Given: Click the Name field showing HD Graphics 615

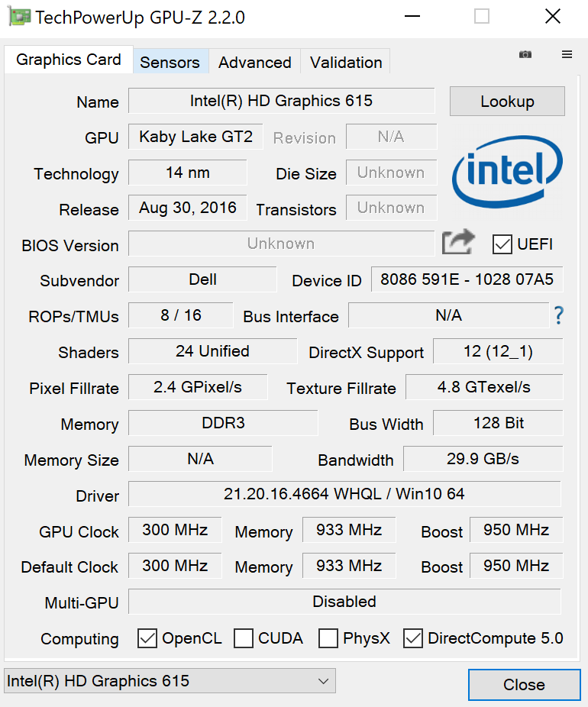Looking at the screenshot, I should point(281,101).
